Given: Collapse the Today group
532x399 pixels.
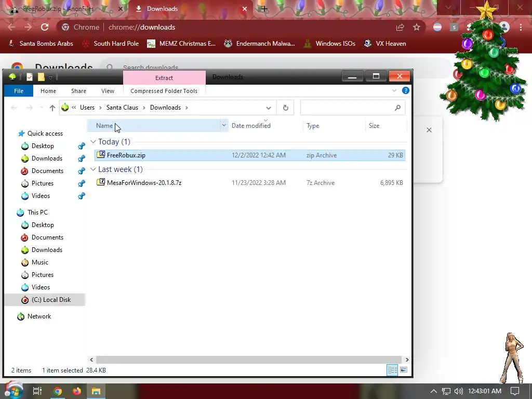Looking at the screenshot, I should tap(94, 142).
